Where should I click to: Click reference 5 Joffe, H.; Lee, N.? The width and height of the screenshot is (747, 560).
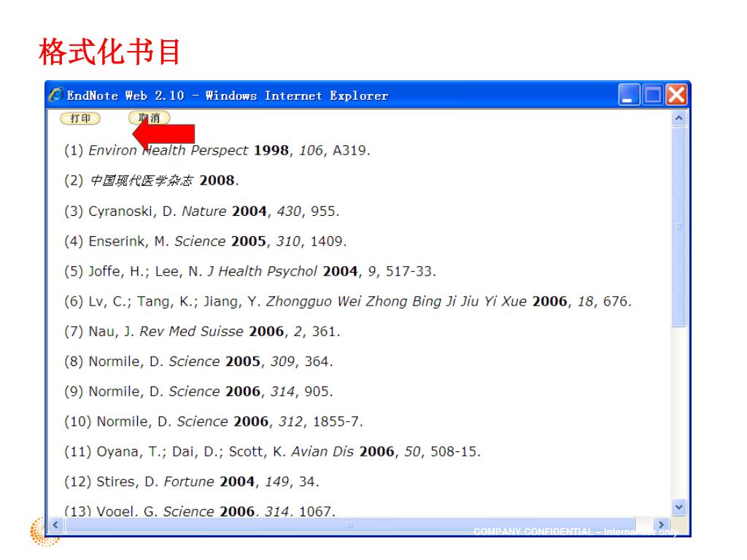250,271
